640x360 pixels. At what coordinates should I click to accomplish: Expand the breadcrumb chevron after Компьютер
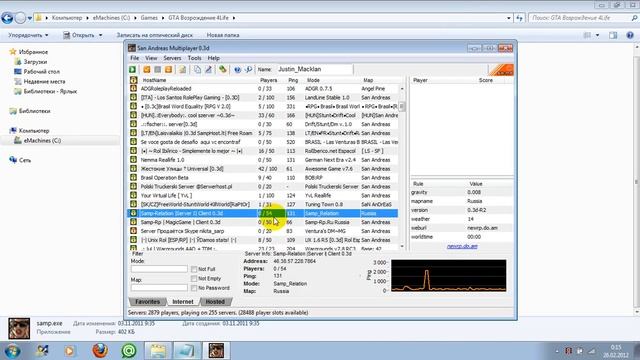click(x=87, y=18)
